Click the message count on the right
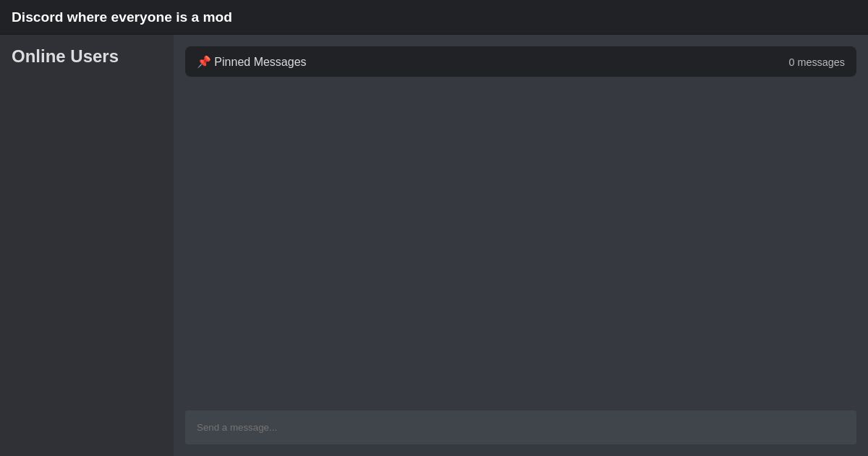The height and width of the screenshot is (456, 868). [x=817, y=62]
